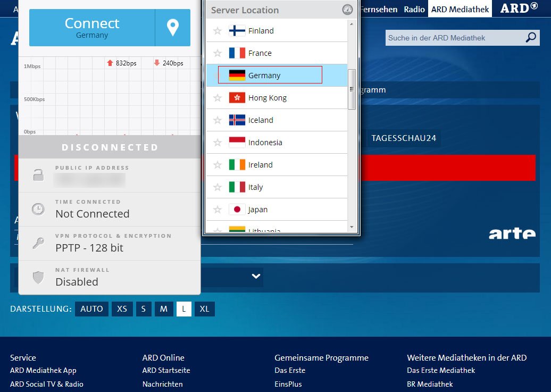Pick the Ireland flag server
This screenshot has width=551, height=392.
237,165
